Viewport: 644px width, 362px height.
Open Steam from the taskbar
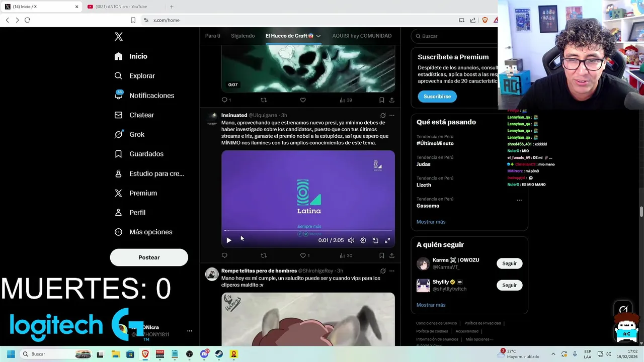219,354
